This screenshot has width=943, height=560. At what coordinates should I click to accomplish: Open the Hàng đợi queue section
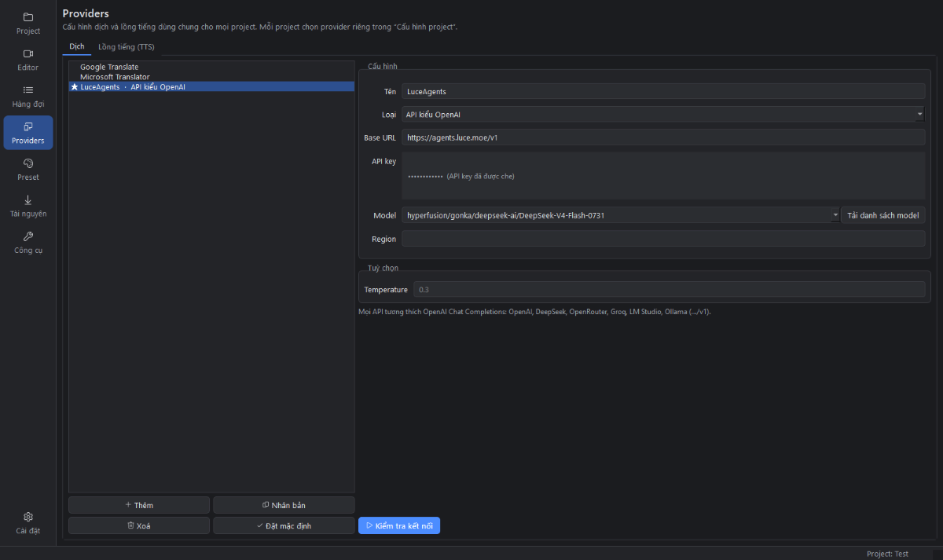pos(28,97)
